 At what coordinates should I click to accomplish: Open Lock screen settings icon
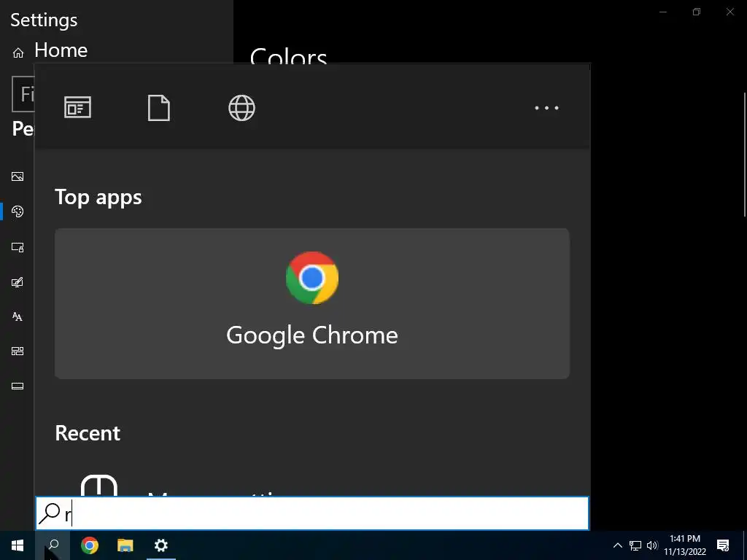(x=18, y=247)
